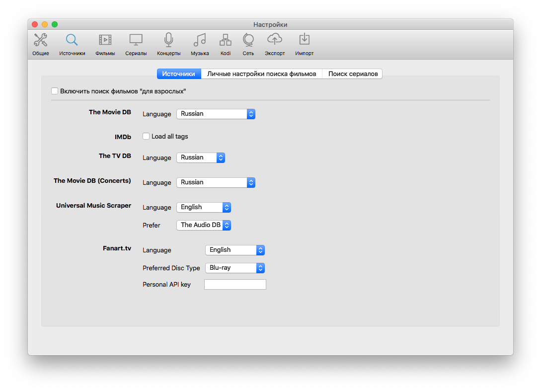The width and height of the screenshot is (541, 392).
Task: Open the Общие settings section
Action: pyautogui.click(x=41, y=44)
